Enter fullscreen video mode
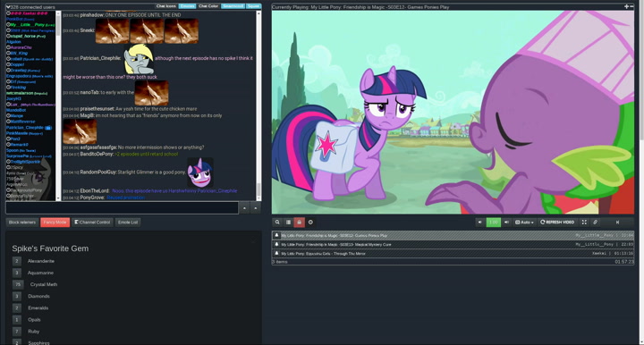 [584, 223]
